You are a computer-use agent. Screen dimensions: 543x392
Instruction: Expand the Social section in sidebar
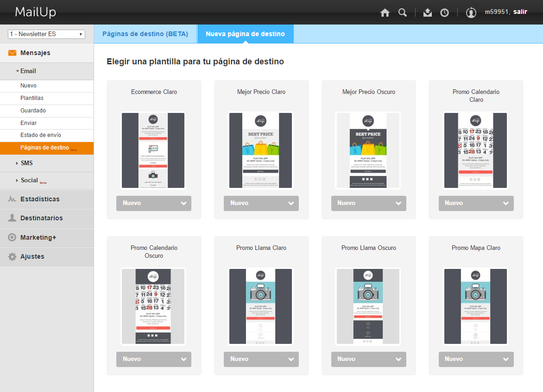point(29,180)
